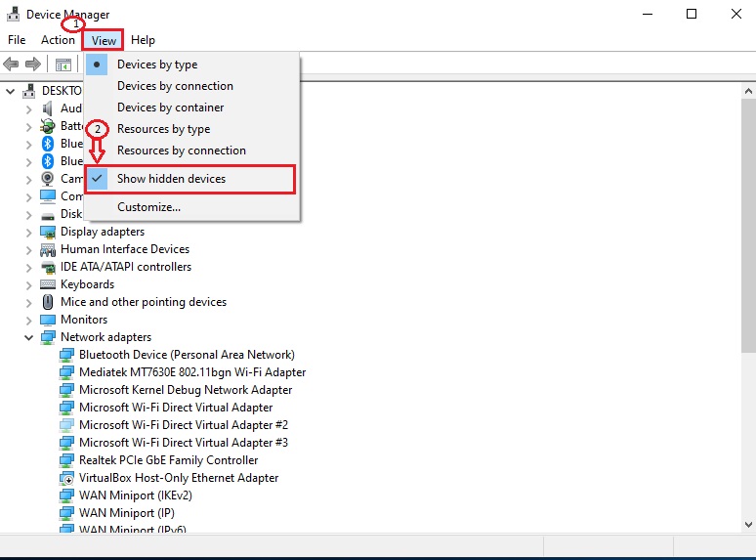The height and width of the screenshot is (560, 756).
Task: Click the Human Interface Devices icon
Action: [48, 249]
